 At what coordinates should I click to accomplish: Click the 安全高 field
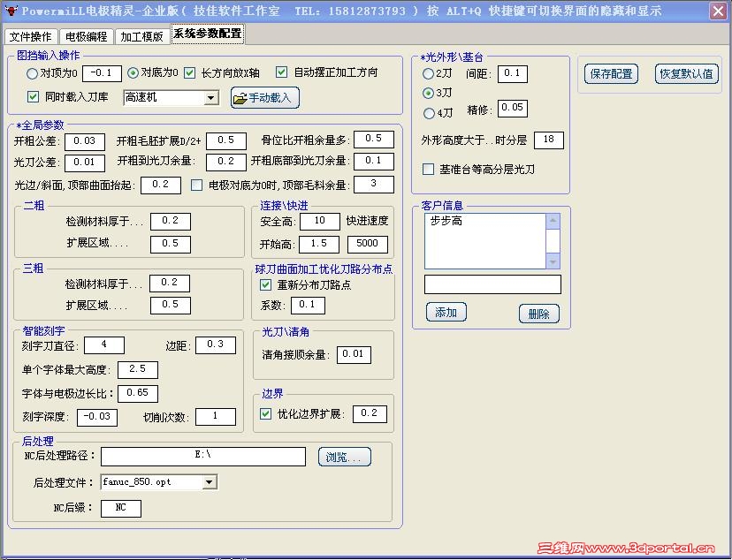320,221
